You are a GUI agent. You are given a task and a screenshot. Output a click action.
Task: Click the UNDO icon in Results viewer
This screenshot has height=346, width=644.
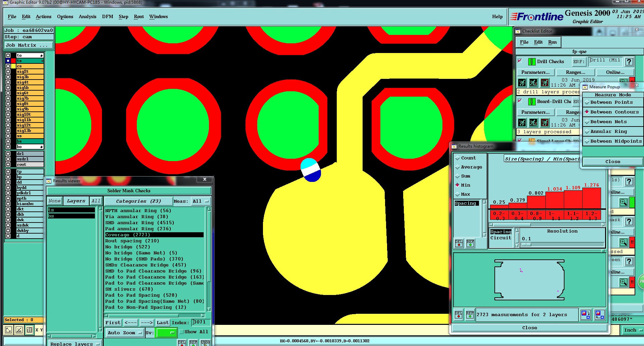(205, 343)
